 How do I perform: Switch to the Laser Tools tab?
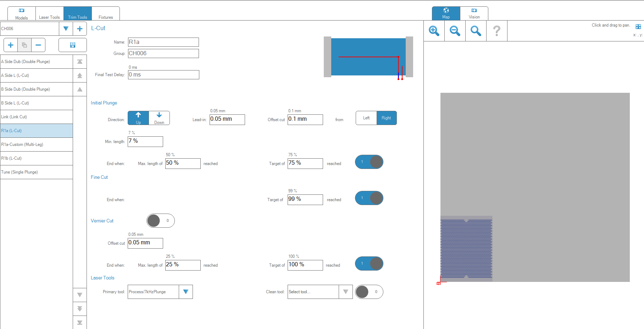pos(49,14)
